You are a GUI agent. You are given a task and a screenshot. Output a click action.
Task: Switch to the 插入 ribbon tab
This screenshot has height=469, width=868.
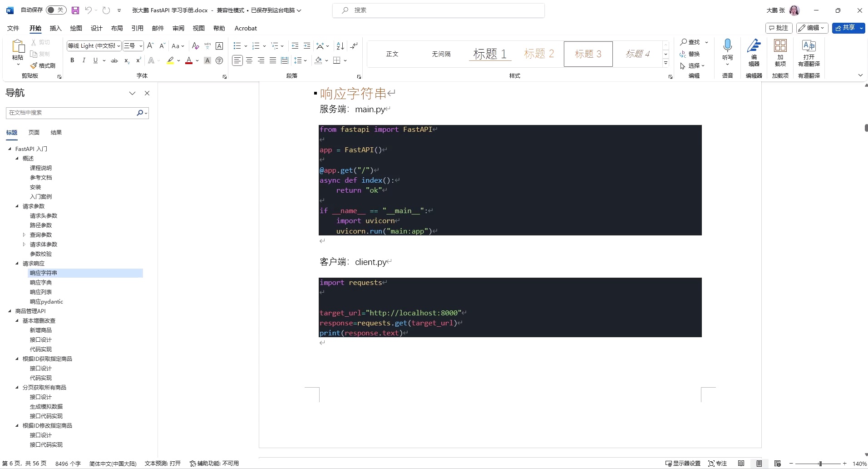(55, 28)
